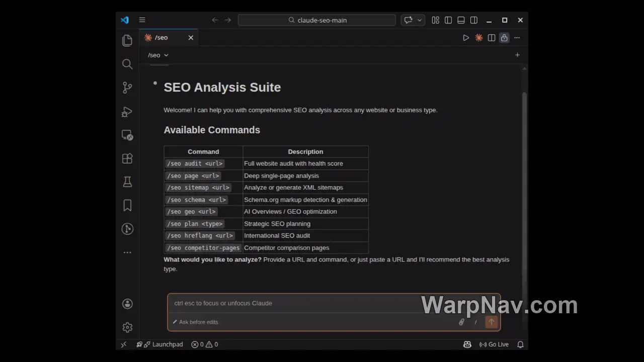Image resolution: width=644 pixels, height=362 pixels.
Task: Change the Ask before edits mode
Action: coord(195,322)
